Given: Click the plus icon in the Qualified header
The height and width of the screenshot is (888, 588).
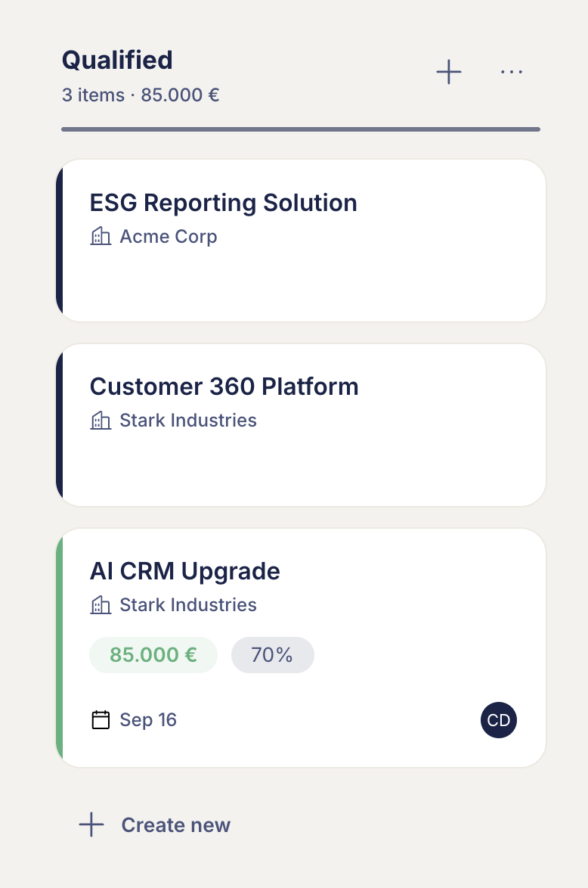Looking at the screenshot, I should (449, 72).
